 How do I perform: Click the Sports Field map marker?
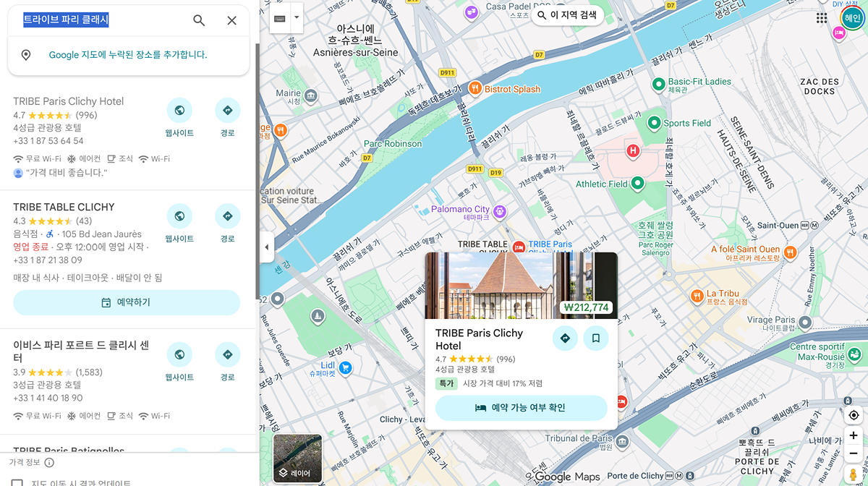pos(654,123)
